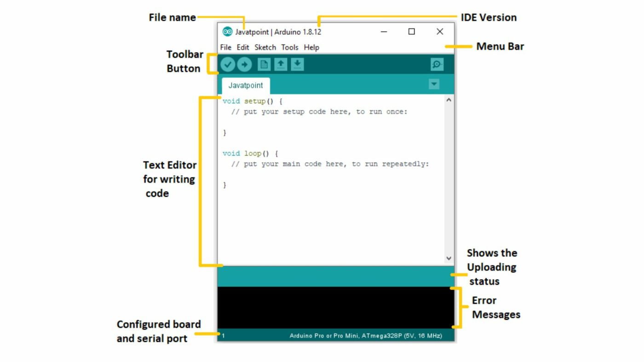The width and height of the screenshot is (644, 362).
Task: Click the Verify checkmark toolbar button
Action: pyautogui.click(x=228, y=65)
